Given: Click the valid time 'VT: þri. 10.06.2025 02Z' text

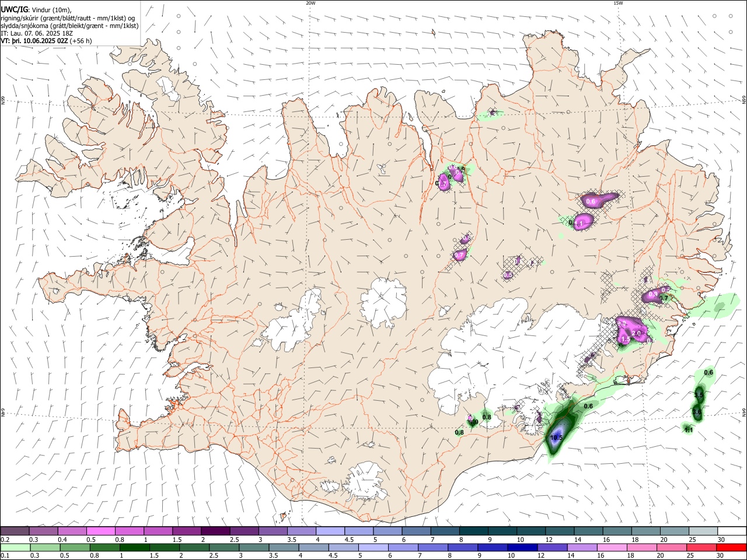Looking at the screenshot, I should coord(35,41).
